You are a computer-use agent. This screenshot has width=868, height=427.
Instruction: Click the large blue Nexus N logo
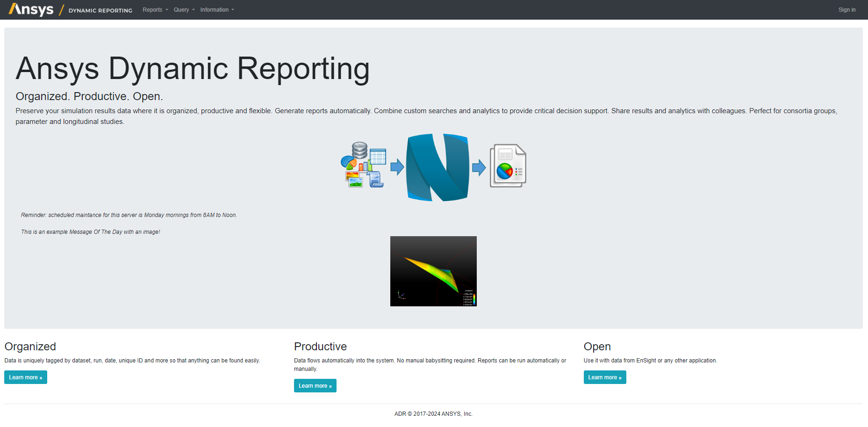(x=438, y=167)
